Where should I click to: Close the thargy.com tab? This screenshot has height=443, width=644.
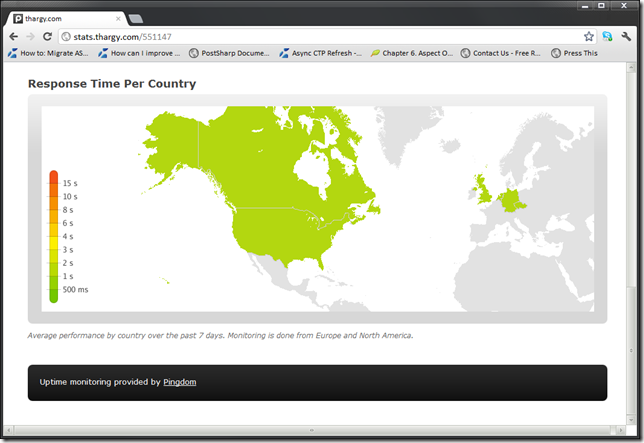(118, 19)
